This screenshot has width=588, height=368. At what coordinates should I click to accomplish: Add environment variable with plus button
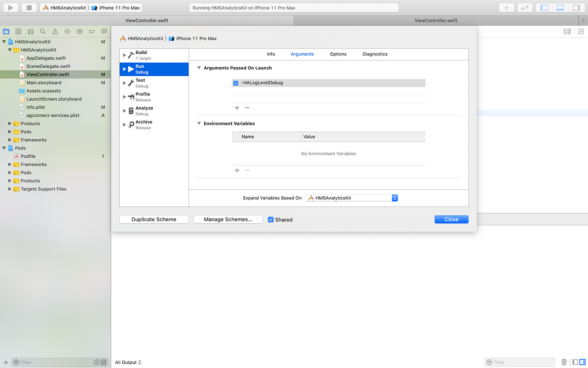237,170
